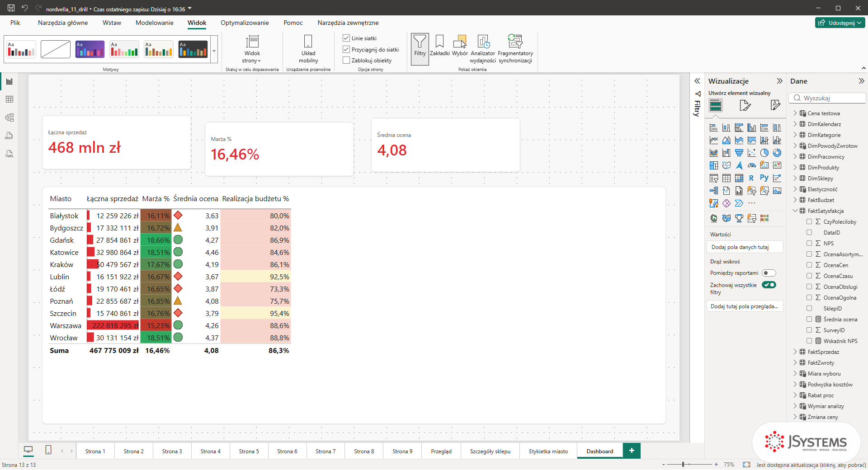
Task: Check the Średnia ocena field checkbox
Action: 809,319
